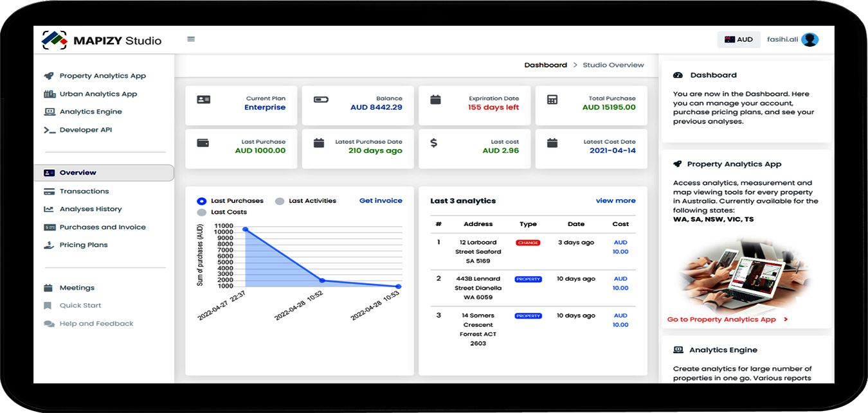Click the AUD 8442.29 balance value
Screen dimensions: 868x413
(x=376, y=107)
